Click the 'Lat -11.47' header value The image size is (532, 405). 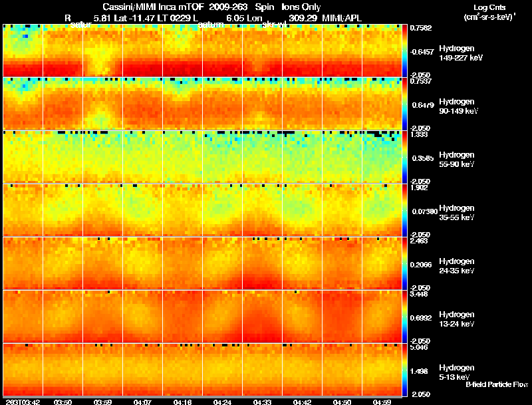(x=135, y=19)
